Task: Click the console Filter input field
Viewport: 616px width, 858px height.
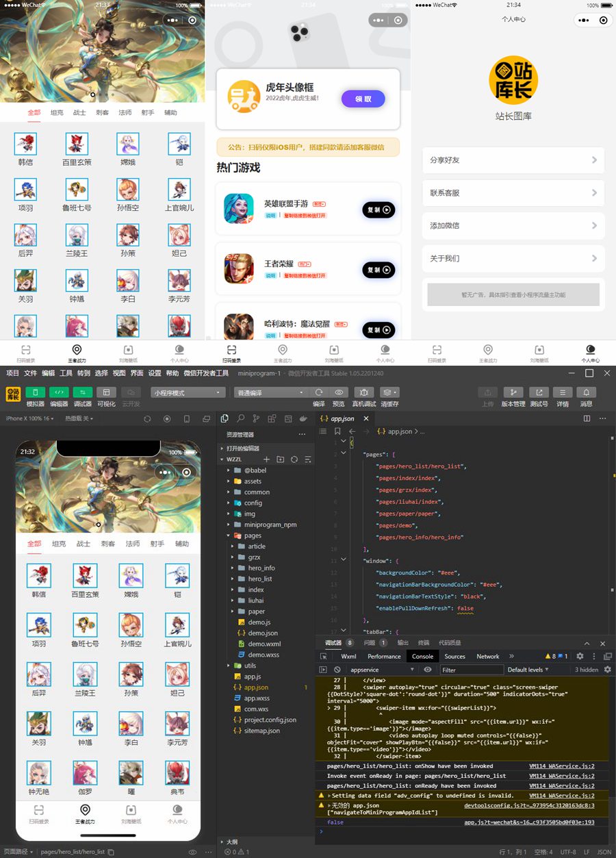Action: (471, 670)
